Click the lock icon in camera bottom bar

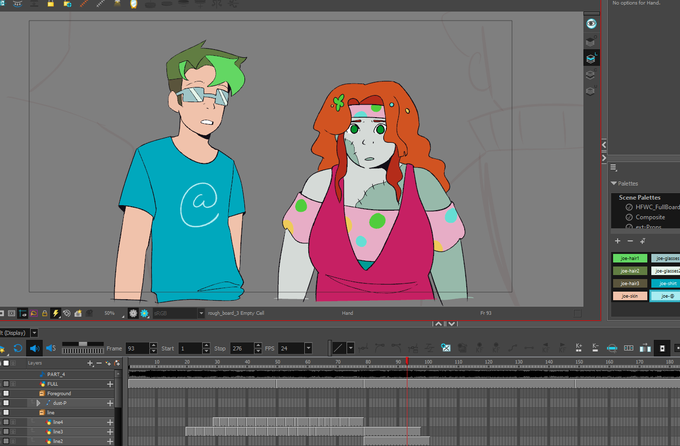(44, 313)
